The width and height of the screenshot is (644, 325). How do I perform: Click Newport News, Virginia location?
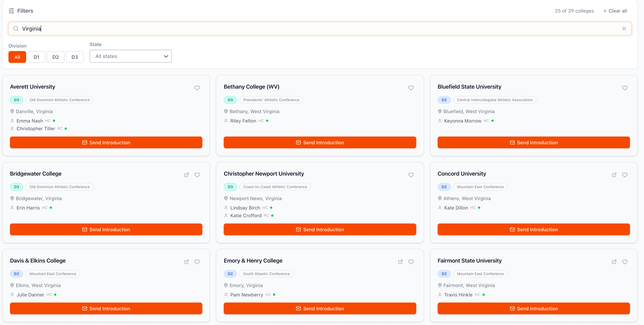(256, 198)
